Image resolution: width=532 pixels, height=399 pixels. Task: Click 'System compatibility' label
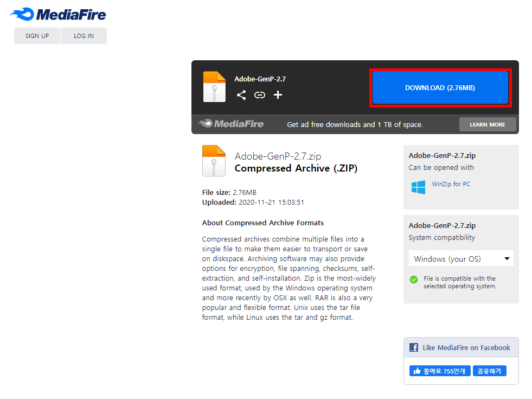pyautogui.click(x=442, y=238)
